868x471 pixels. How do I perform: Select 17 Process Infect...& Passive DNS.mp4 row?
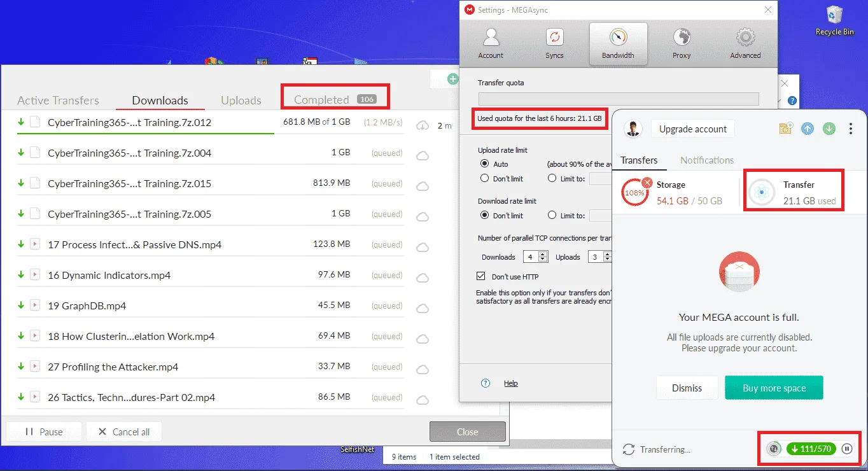[x=210, y=244]
